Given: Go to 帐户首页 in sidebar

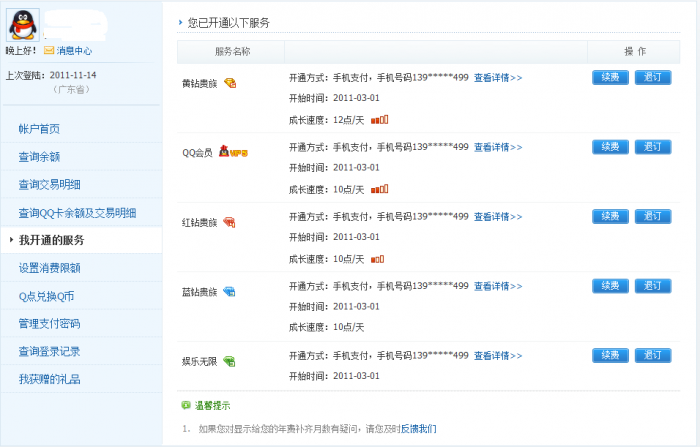Looking at the screenshot, I should (39, 129).
